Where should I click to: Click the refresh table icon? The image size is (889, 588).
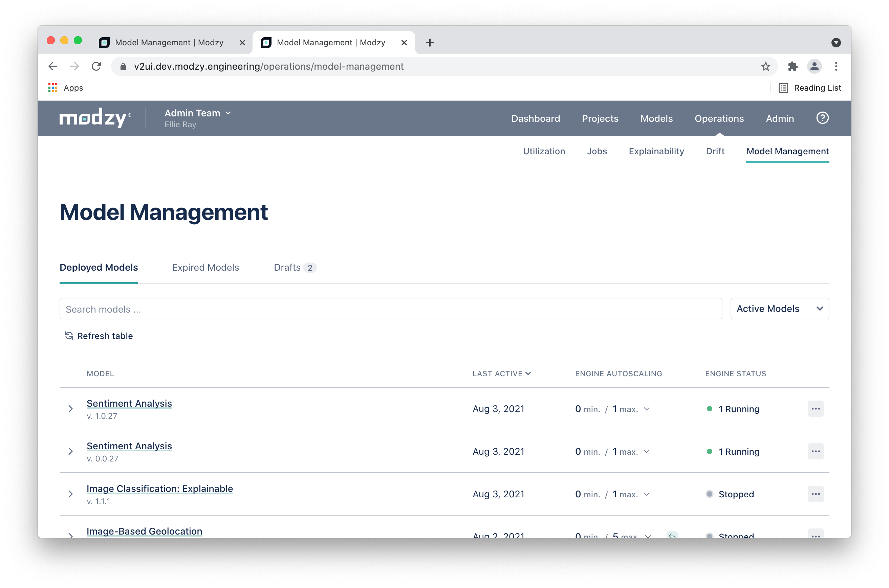pos(69,336)
